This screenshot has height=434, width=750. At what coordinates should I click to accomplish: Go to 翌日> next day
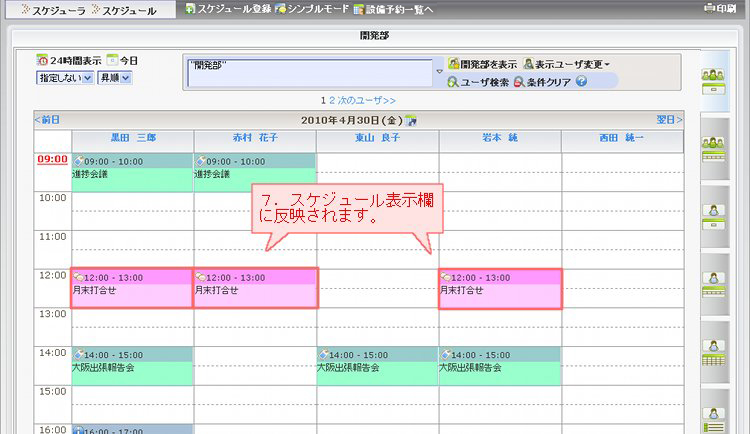click(x=669, y=120)
